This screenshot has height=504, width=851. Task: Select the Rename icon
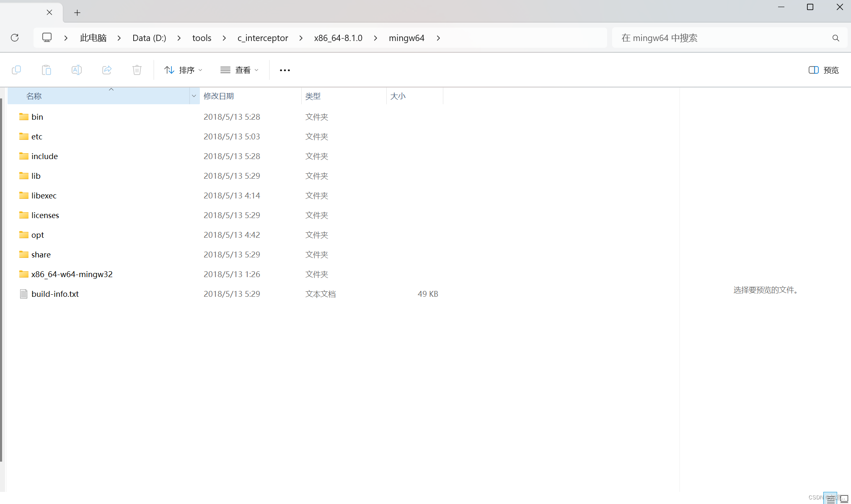[x=77, y=70]
